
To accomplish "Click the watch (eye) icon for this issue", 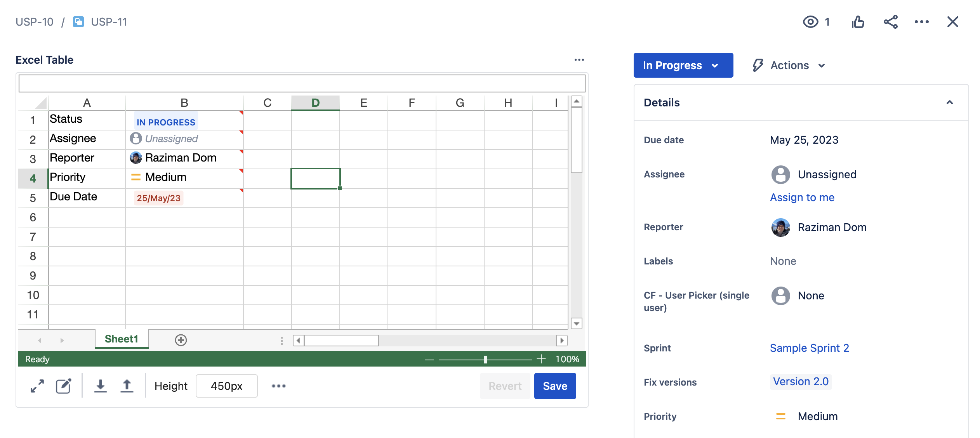I will [811, 22].
